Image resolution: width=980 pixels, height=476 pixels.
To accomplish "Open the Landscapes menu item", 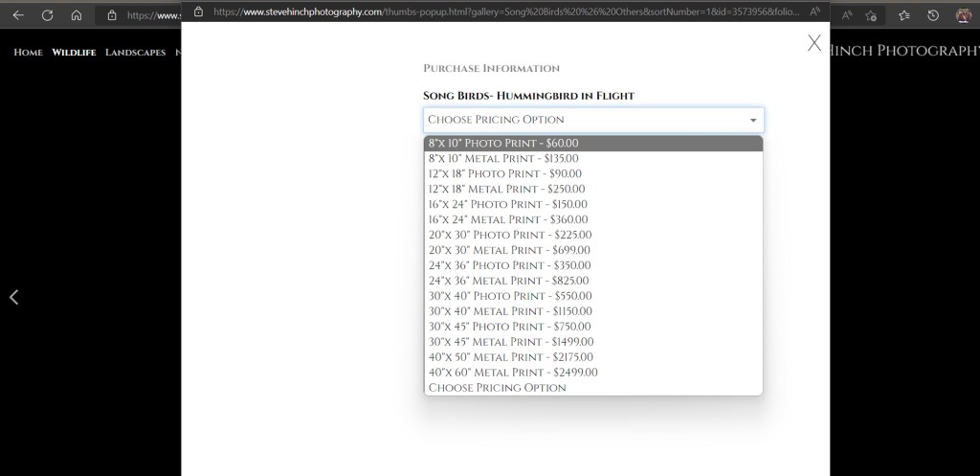I will coord(135,53).
